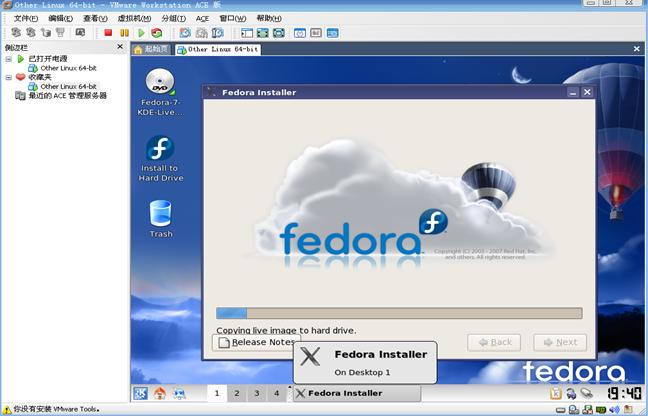Viewport: 648px width, 416px height.
Task: Click the VMware Tools warning icon
Action: click(7, 410)
